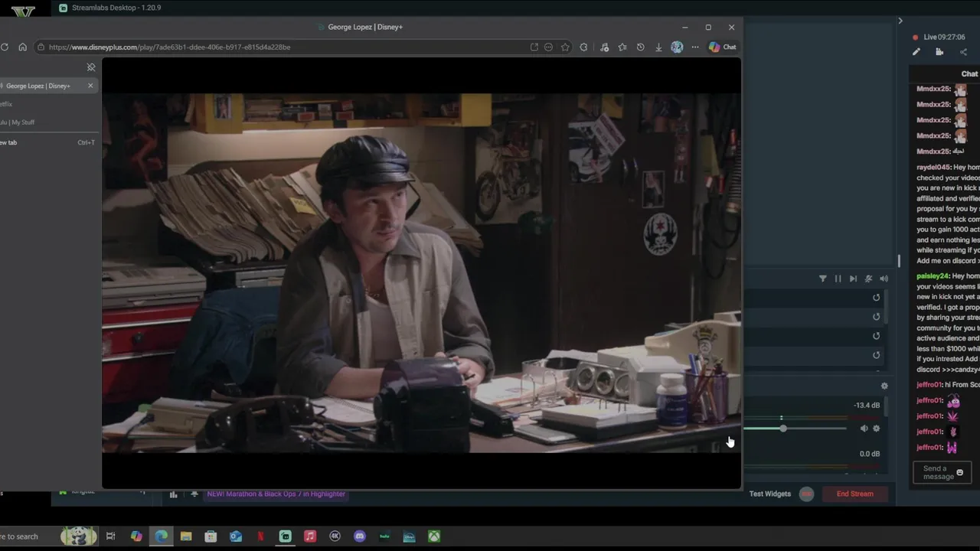Click the raydel045 chat message
Viewport: 980px width, 551px height.
948,214
